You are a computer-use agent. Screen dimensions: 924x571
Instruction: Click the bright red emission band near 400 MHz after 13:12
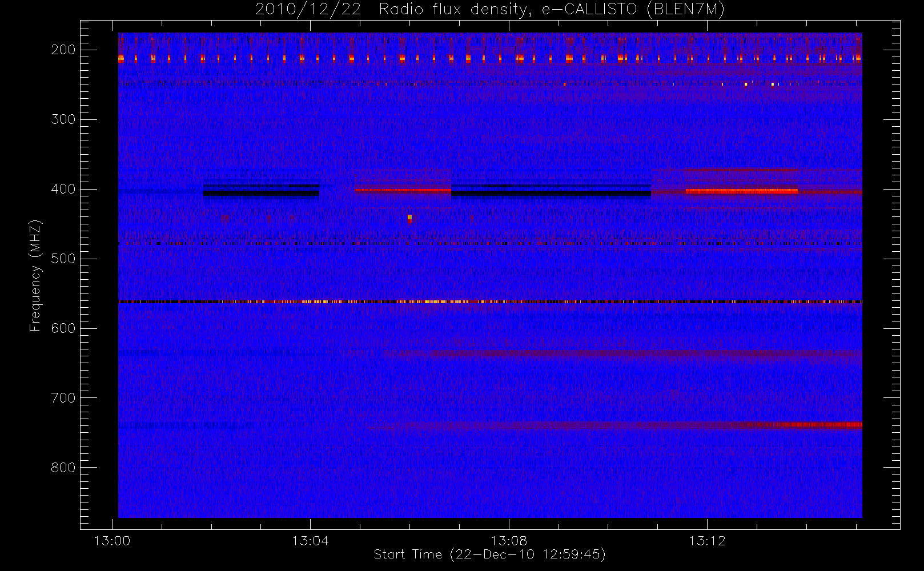pos(742,191)
